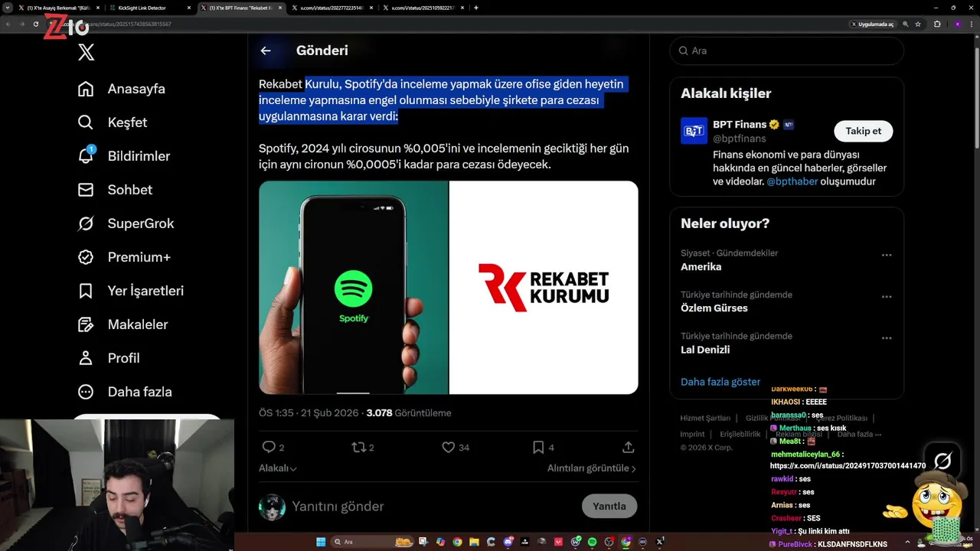The image size is (980, 551).
Task: Click Alıntıları görüntüle link
Action: pos(592,468)
